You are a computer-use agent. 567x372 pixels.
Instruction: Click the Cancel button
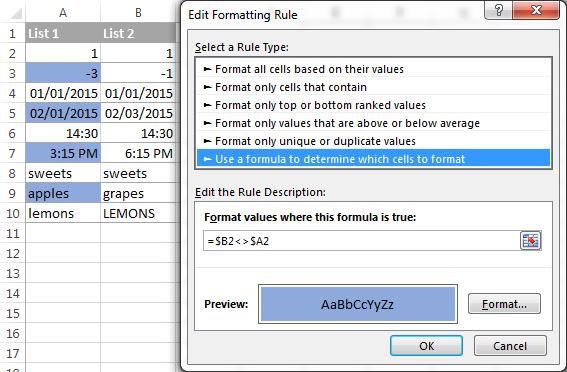(510, 346)
